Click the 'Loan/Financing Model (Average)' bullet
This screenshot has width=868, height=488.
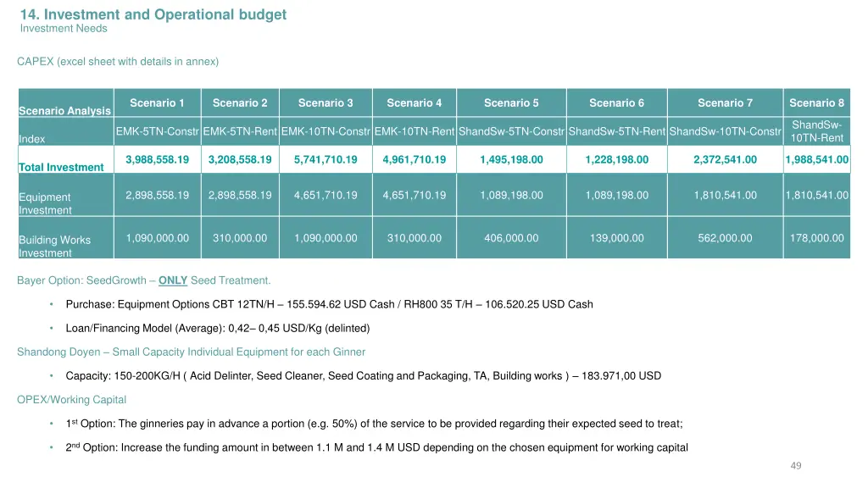point(218,328)
